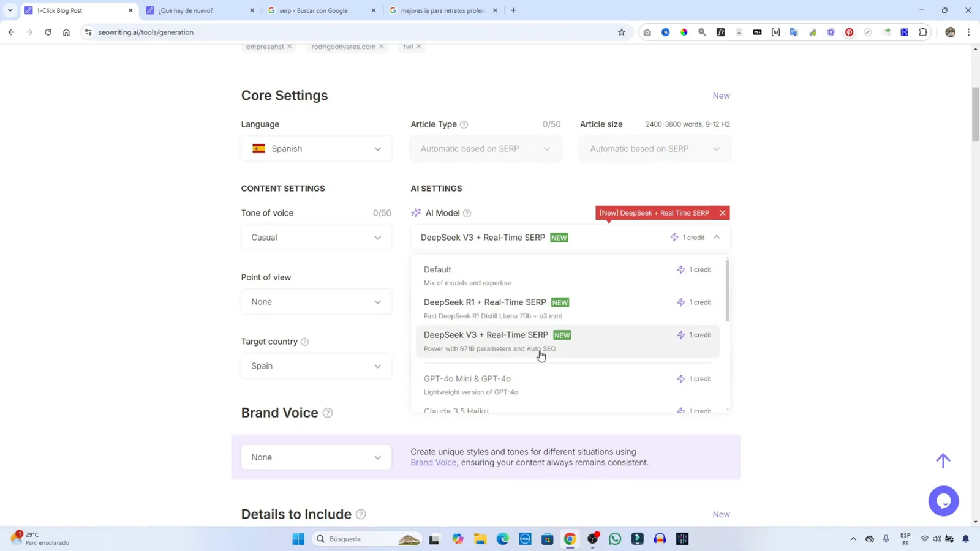Click the scroll-to-top arrow button
The image size is (980, 551).
tap(943, 460)
